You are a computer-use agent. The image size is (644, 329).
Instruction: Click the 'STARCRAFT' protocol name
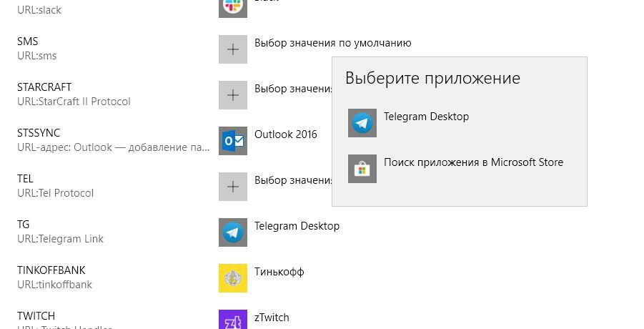pyautogui.click(x=44, y=87)
